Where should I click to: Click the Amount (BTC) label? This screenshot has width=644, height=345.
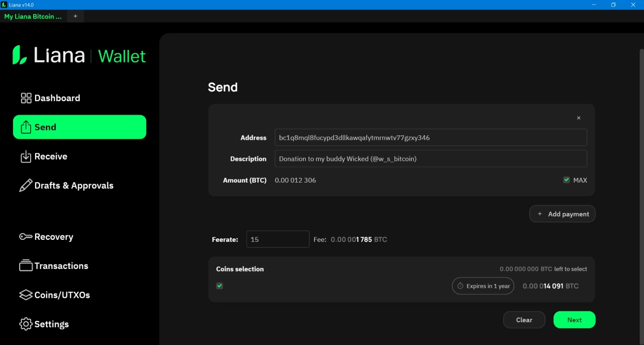(x=245, y=180)
